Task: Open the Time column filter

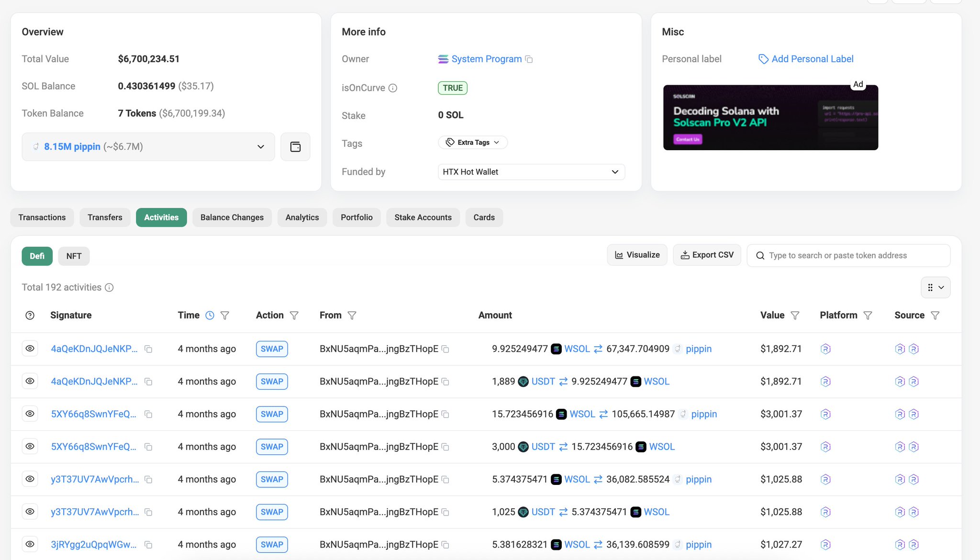Action: pos(225,315)
